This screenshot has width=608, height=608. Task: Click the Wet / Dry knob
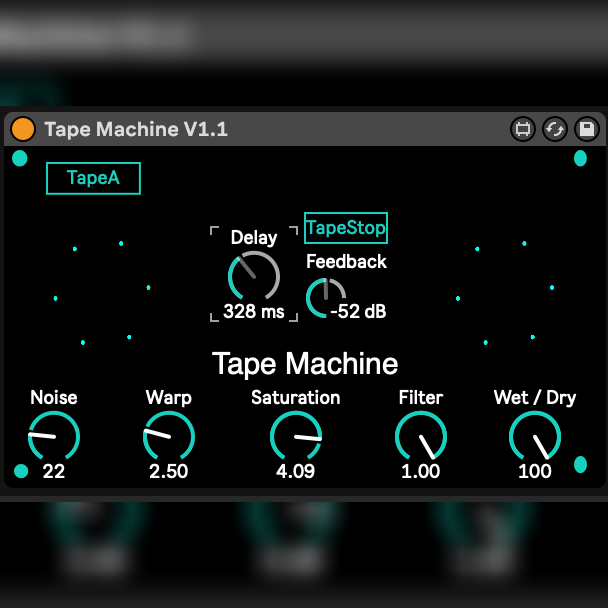(535, 436)
